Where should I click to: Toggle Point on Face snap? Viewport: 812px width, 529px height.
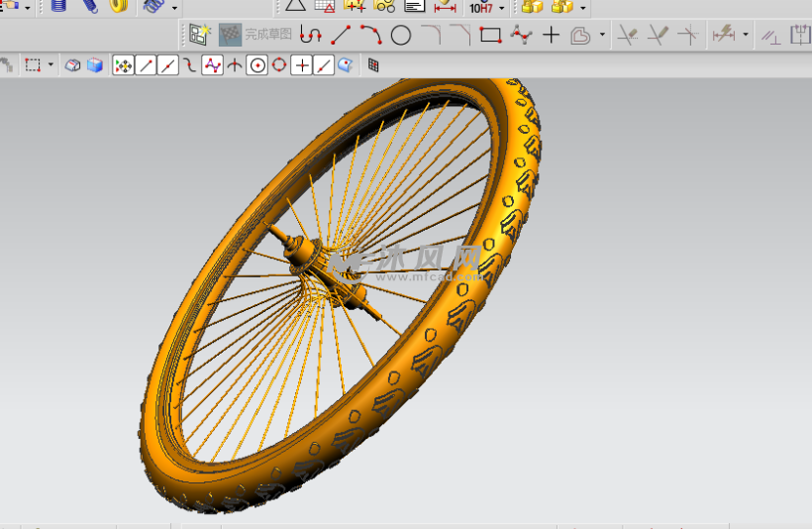click(346, 65)
